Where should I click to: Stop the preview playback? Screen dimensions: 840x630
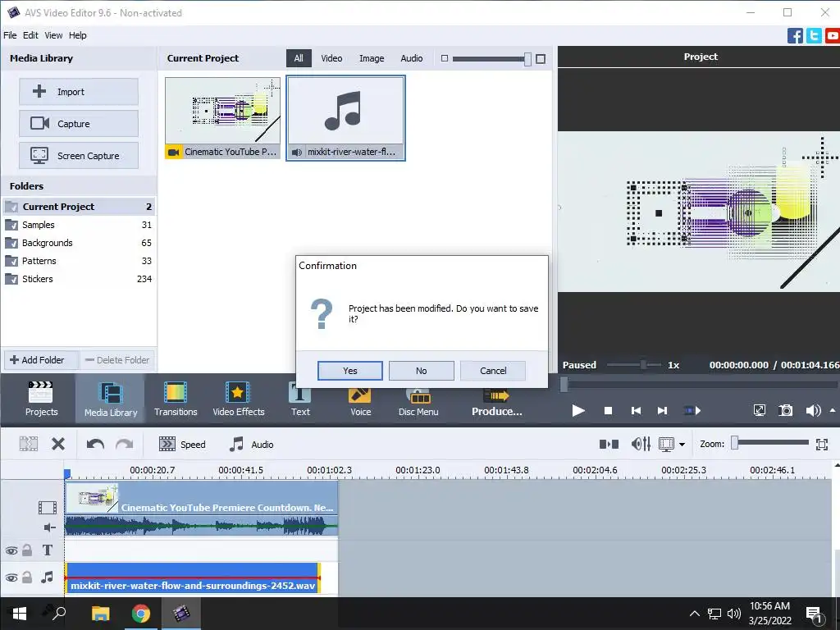(x=608, y=410)
